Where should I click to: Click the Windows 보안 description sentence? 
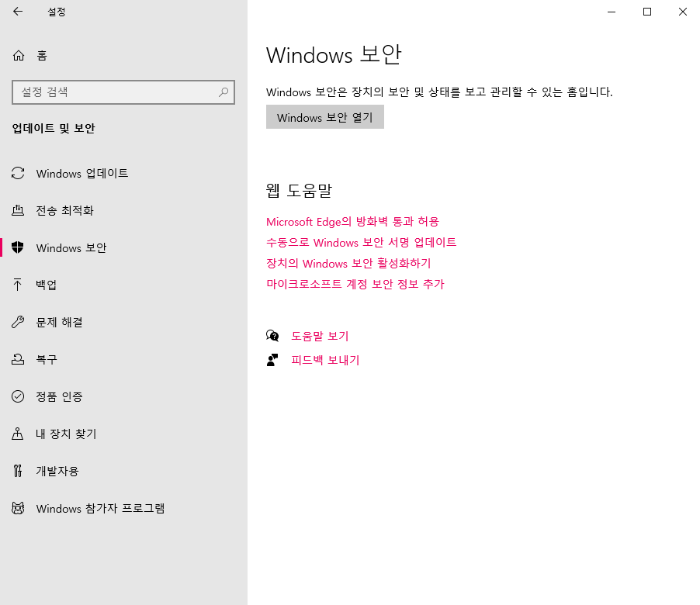click(x=439, y=92)
